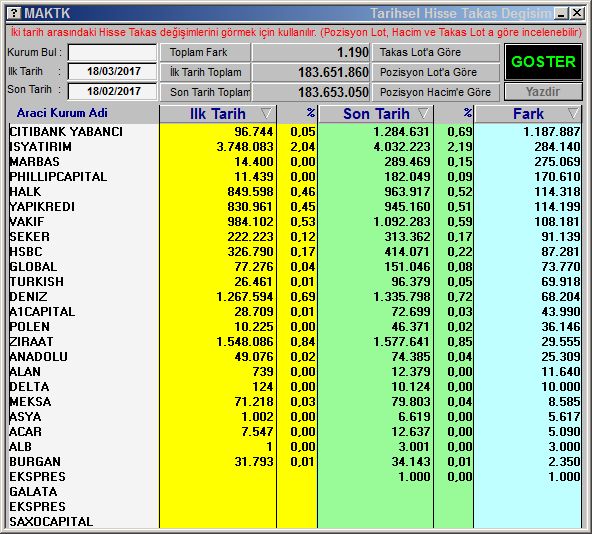
Task: Click the Araci Kurum Adi column header
Action: coord(62,113)
